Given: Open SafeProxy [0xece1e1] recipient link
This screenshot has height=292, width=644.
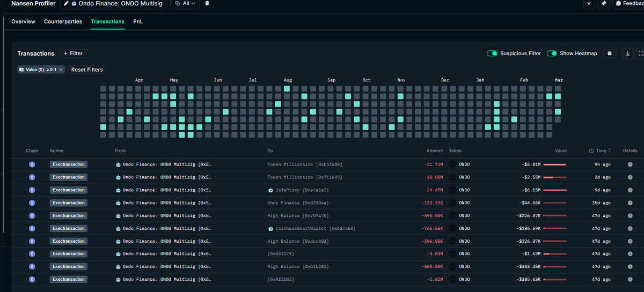Looking at the screenshot, I should coord(302,190).
